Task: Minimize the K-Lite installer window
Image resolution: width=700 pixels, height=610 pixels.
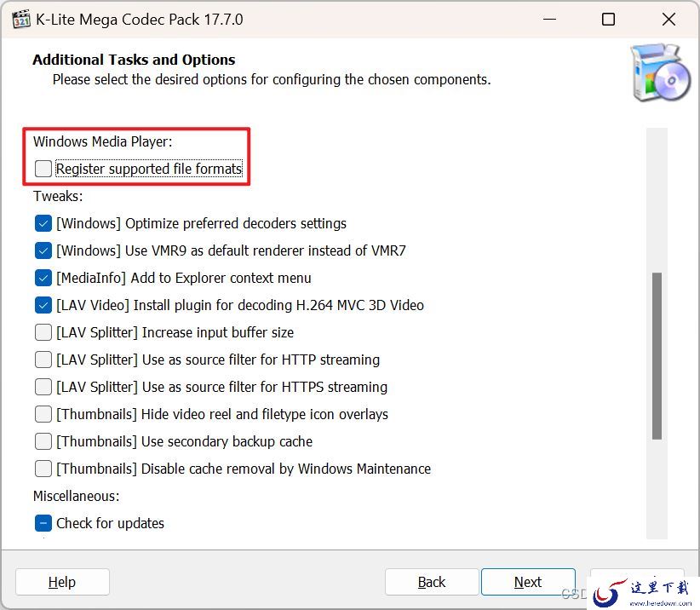Action: coord(549,20)
